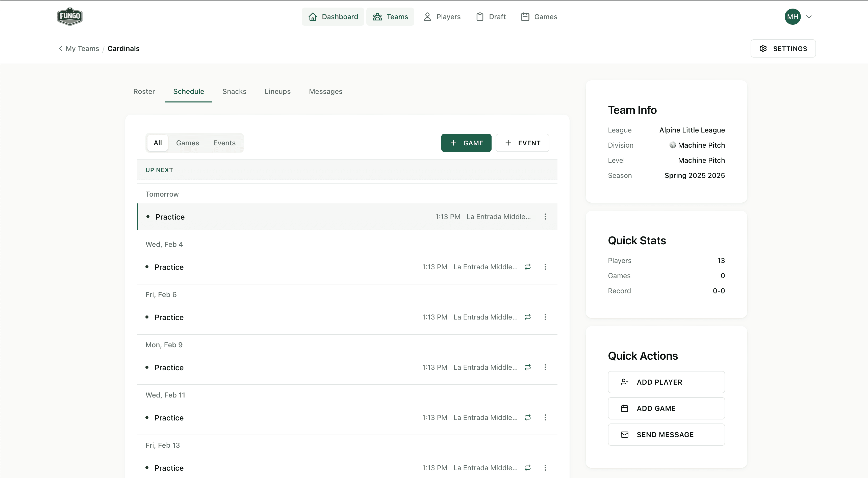Viewport: 868px width, 478px height.
Task: Select the All events filter
Action: 157,143
